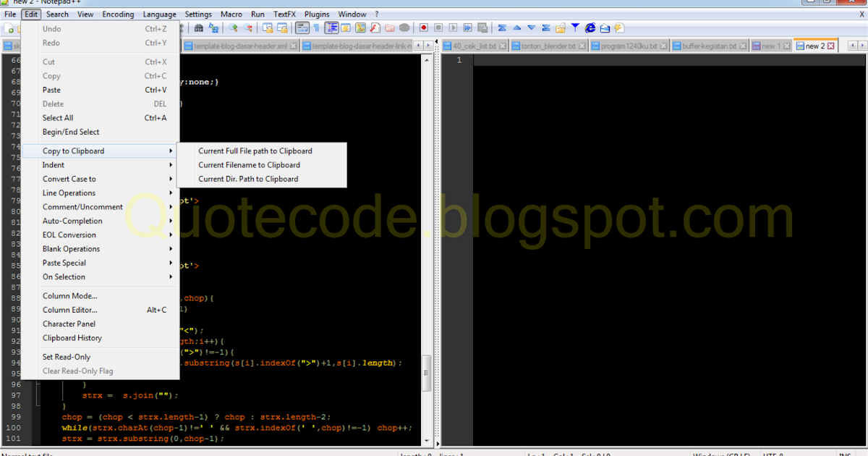Close the program1240ku.txt tab

[x=665, y=46]
